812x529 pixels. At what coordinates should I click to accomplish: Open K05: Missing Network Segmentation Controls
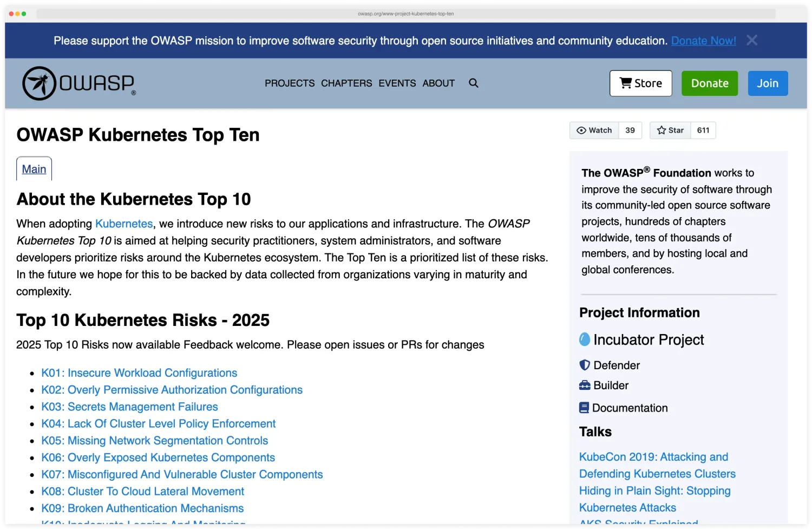[154, 441]
